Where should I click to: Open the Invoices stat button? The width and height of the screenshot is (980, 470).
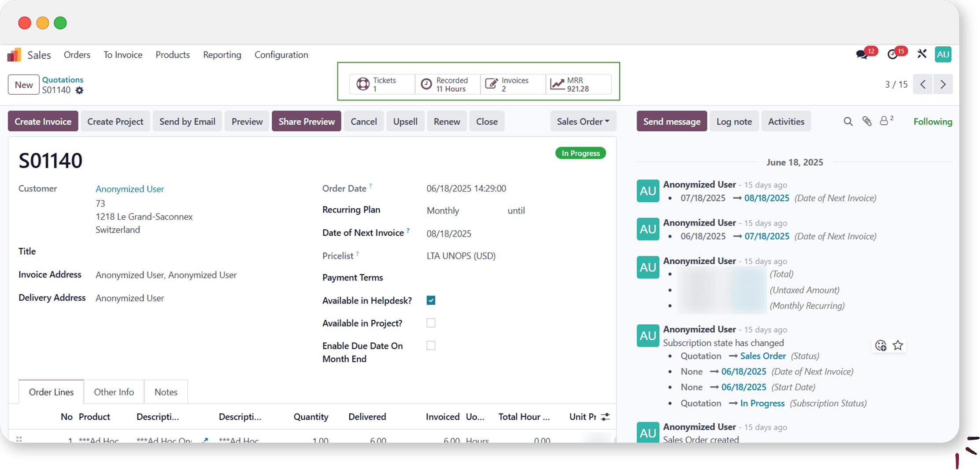coord(513,84)
